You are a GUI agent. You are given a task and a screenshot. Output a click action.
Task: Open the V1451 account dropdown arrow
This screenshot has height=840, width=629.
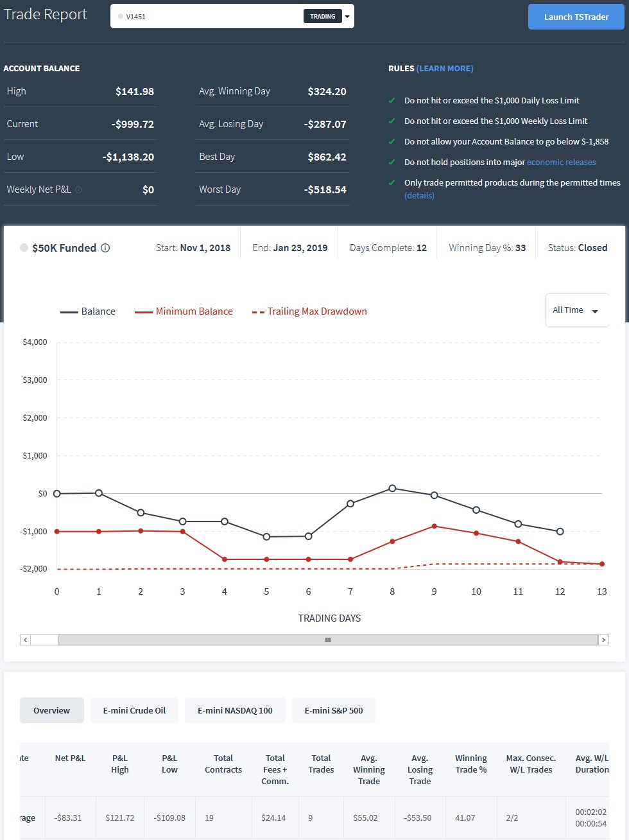click(x=347, y=17)
